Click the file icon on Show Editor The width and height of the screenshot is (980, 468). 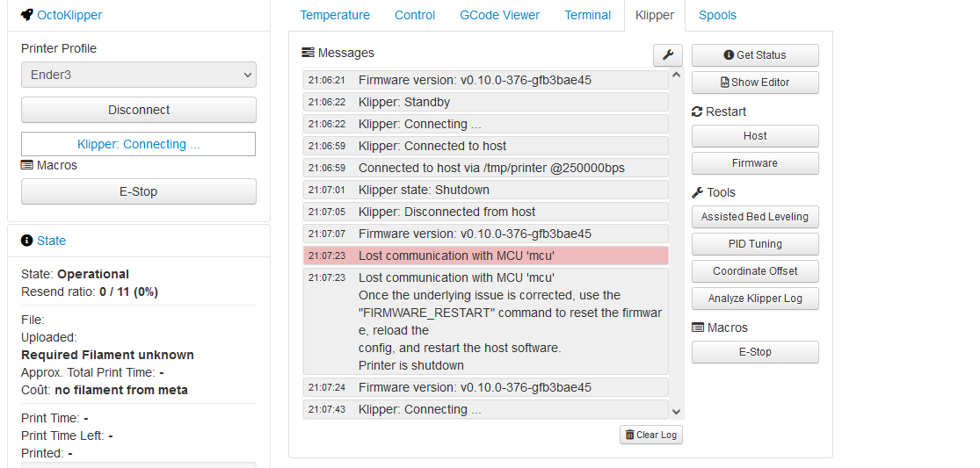point(725,83)
